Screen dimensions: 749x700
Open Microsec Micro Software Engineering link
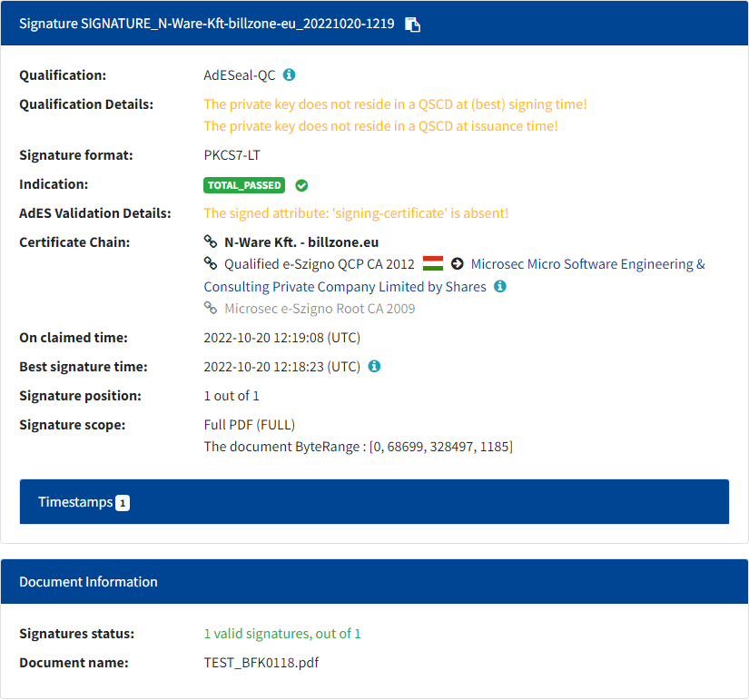[454, 275]
